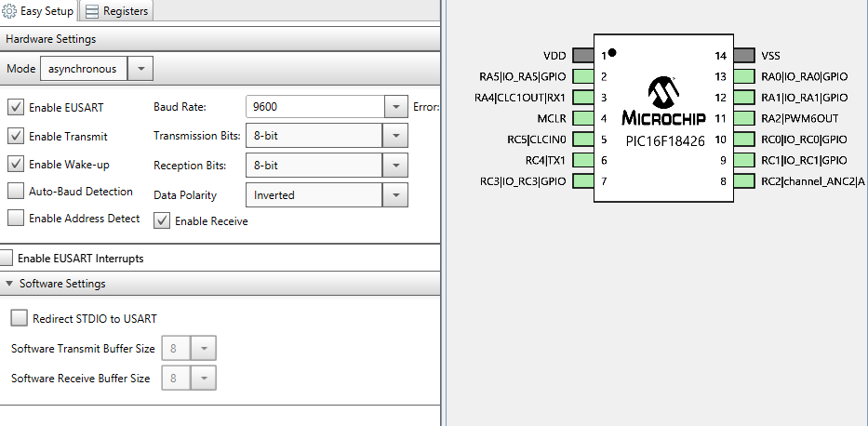Click pin 3 RA4 RX1 box
868x426 pixels.
(582, 98)
